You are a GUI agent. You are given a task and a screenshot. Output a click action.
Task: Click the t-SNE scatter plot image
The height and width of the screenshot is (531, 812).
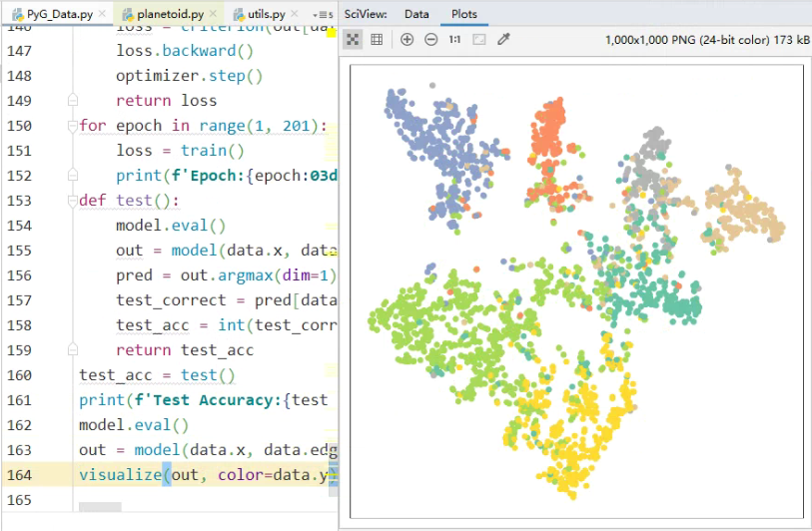click(x=576, y=291)
